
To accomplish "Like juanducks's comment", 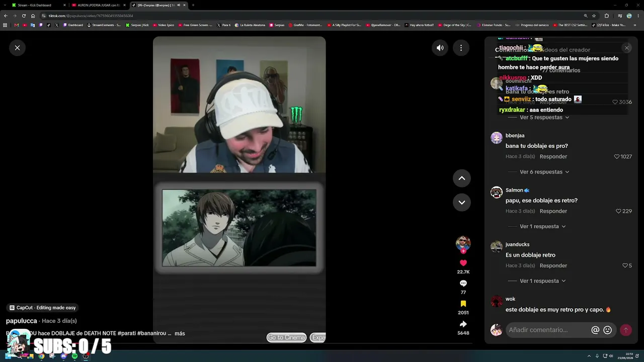I will (625, 265).
